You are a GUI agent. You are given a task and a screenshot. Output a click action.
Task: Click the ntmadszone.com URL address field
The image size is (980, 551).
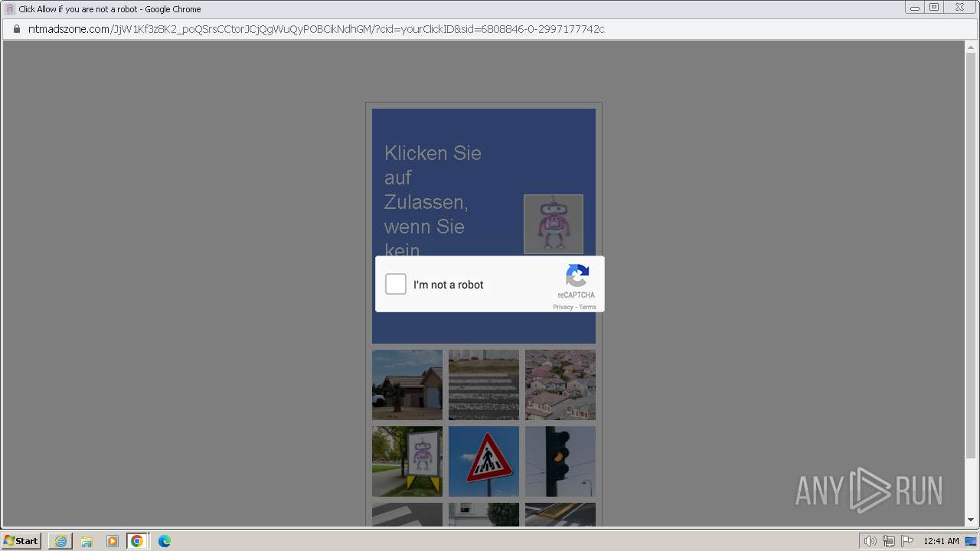tap(490, 29)
